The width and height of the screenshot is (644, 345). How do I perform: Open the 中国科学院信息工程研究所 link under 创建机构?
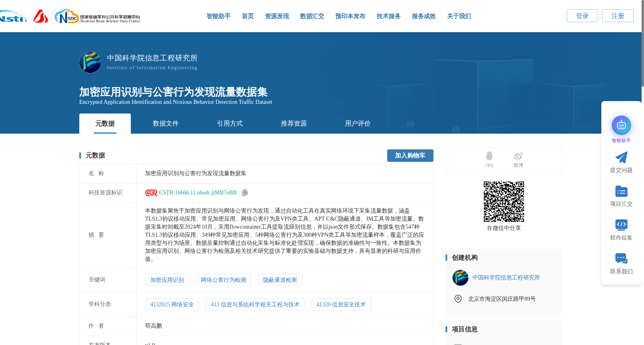pyautogui.click(x=506, y=278)
